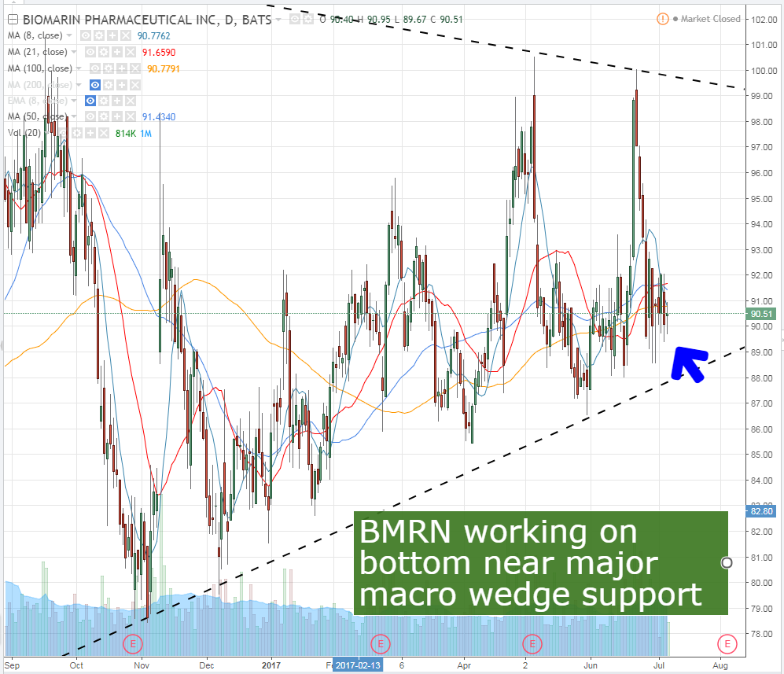Open MA (100, close) settings gear
This screenshot has height=674, width=784.
[x=109, y=68]
